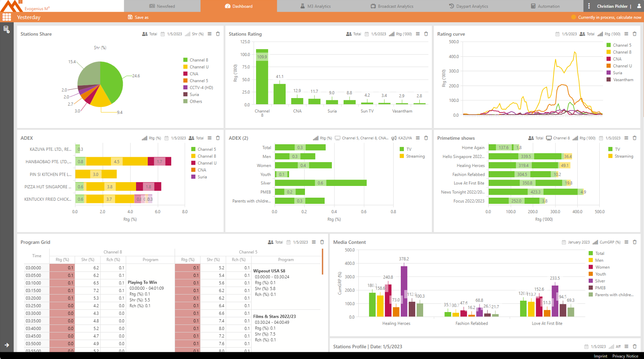Expand sidebar with the bottom arrow
Viewport: 644px width, 359px height.
[7, 345]
